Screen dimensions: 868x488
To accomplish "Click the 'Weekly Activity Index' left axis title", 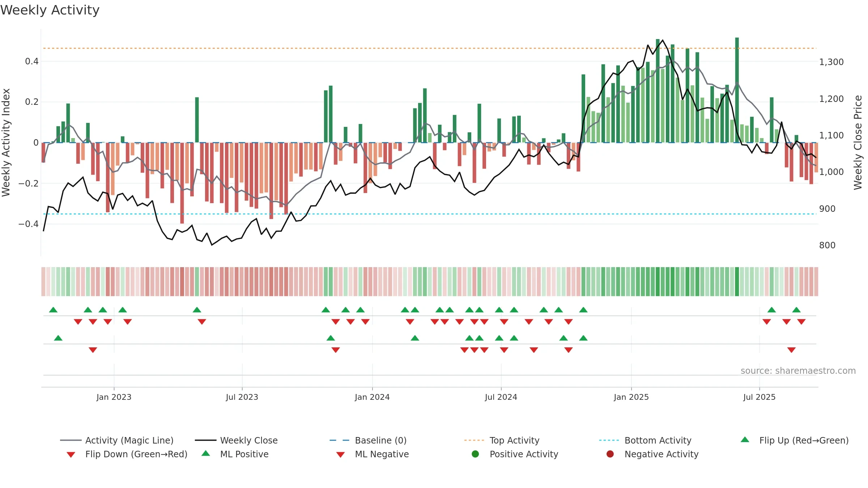I will [6, 142].
